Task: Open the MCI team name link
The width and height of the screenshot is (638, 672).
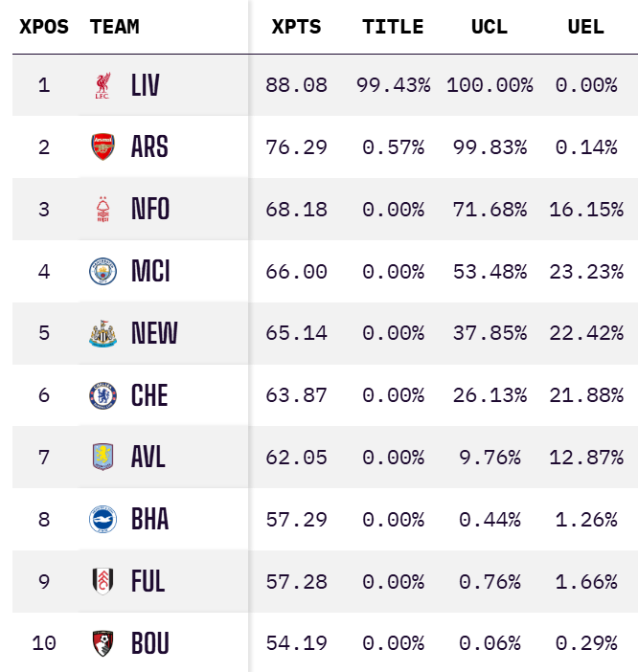Action: coord(150,271)
